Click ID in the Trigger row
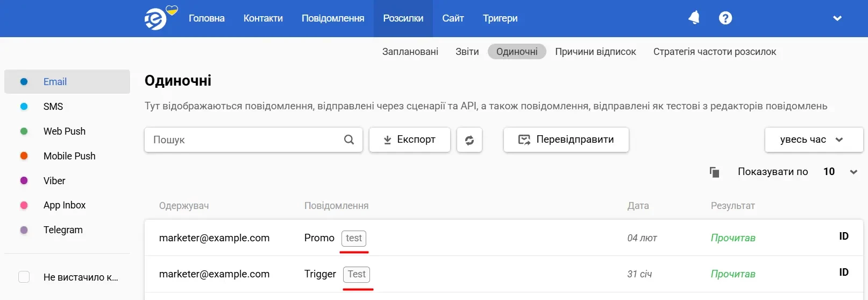This screenshot has width=868, height=300. pos(844,273)
